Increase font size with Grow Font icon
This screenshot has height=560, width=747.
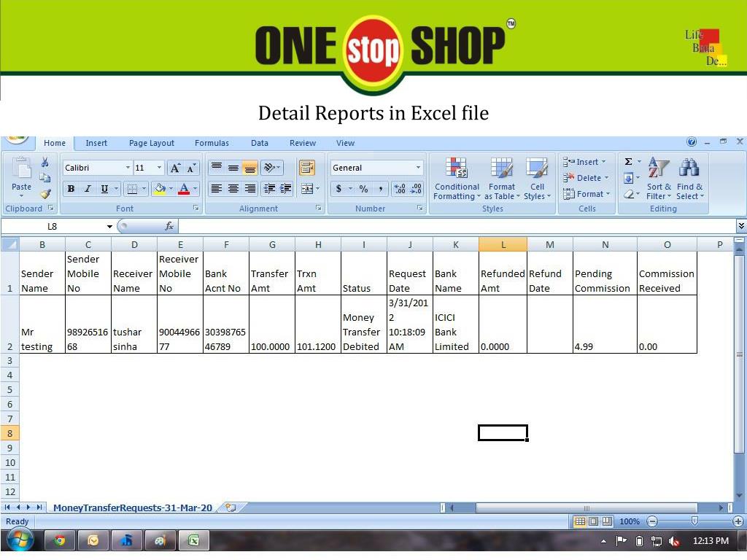pyautogui.click(x=175, y=168)
